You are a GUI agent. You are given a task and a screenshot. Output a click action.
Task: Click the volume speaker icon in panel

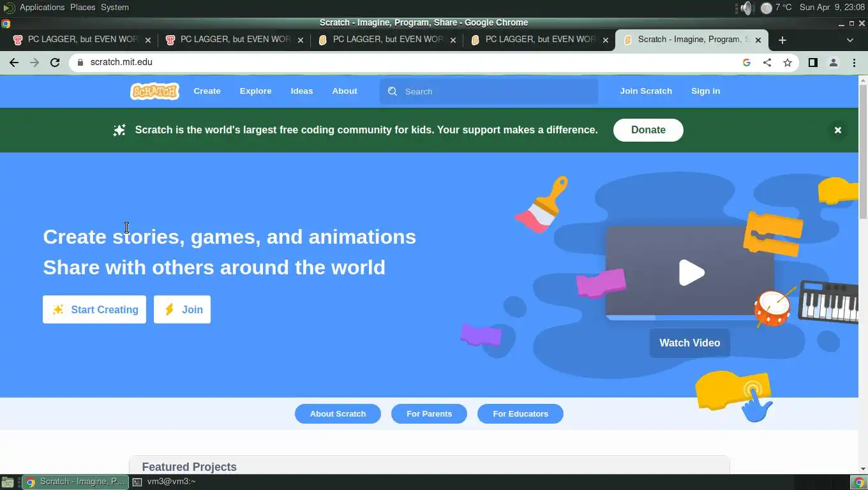(746, 8)
